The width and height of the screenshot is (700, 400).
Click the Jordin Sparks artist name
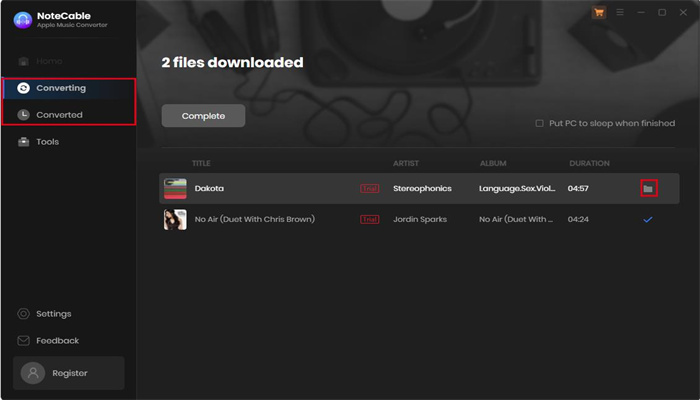point(420,219)
